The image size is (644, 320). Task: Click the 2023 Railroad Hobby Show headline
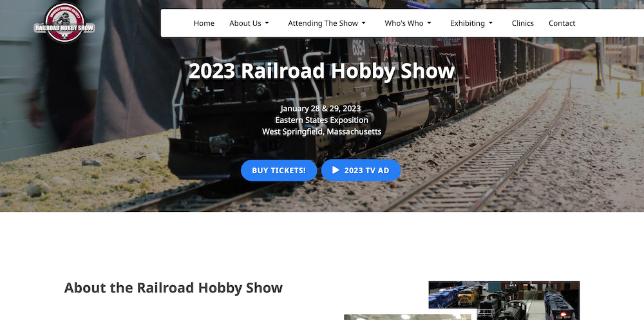pyautogui.click(x=321, y=71)
